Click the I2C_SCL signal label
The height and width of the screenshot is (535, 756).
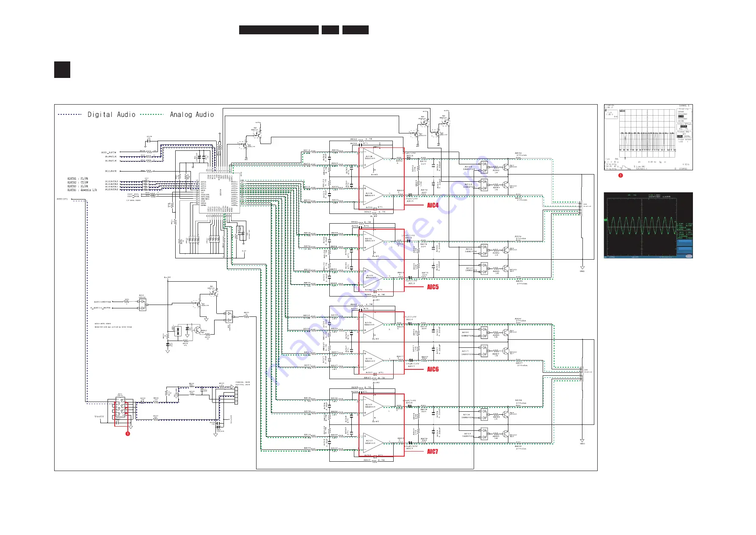click(x=133, y=194)
